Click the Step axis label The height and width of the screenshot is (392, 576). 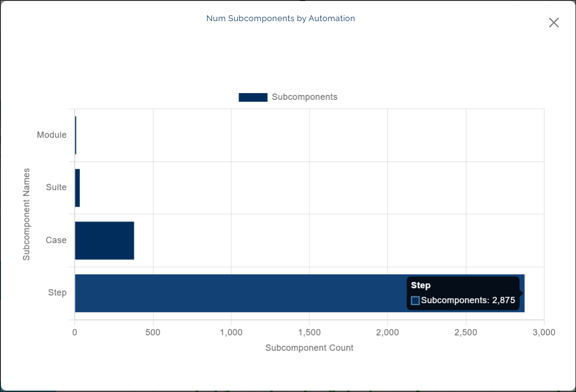pos(57,293)
